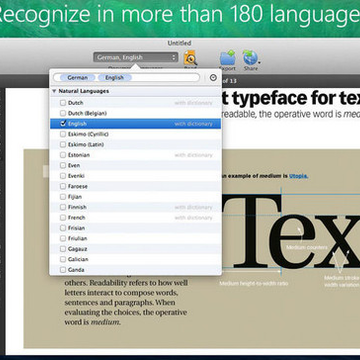Collapse the Natural Languages section triangle
Viewport: 360px width, 360px height.
click(54, 91)
